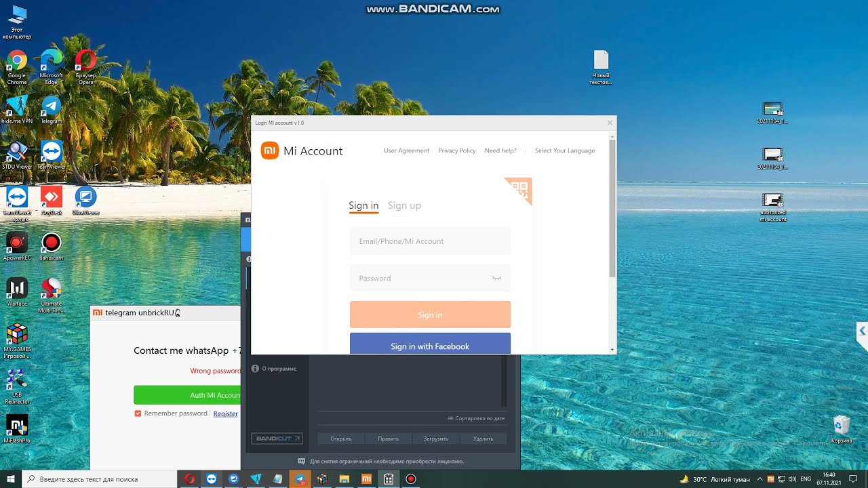
Task: Show hidden system tray icons
Action: click(x=759, y=479)
